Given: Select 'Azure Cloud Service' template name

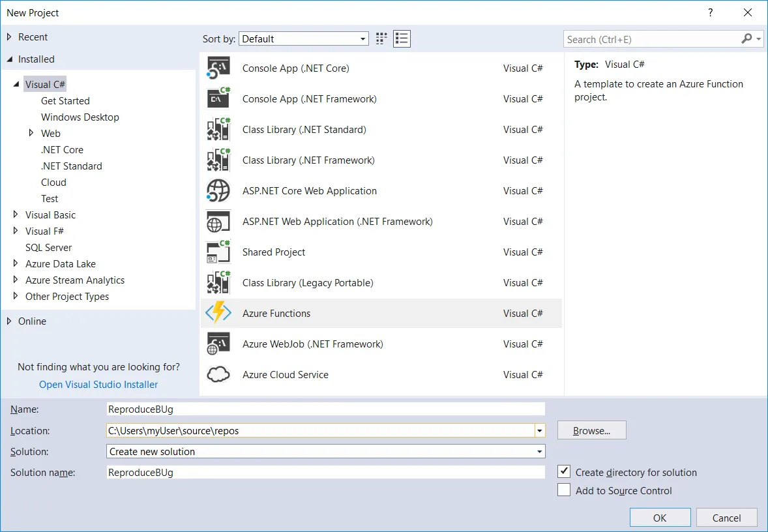Looking at the screenshot, I should click(x=286, y=375).
